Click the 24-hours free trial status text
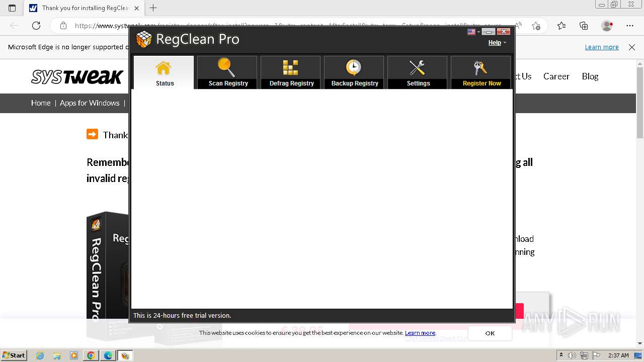 pyautogui.click(x=182, y=316)
